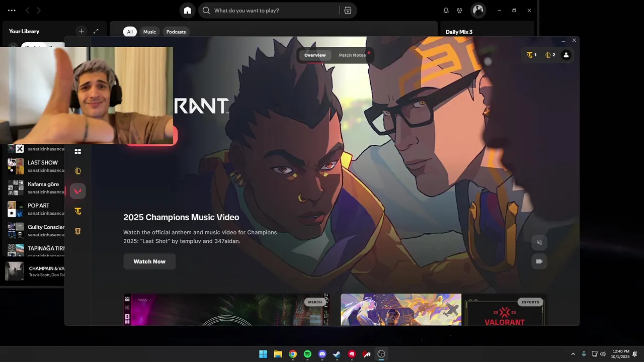Read the 2025 Champions Music Video heading

click(181, 217)
